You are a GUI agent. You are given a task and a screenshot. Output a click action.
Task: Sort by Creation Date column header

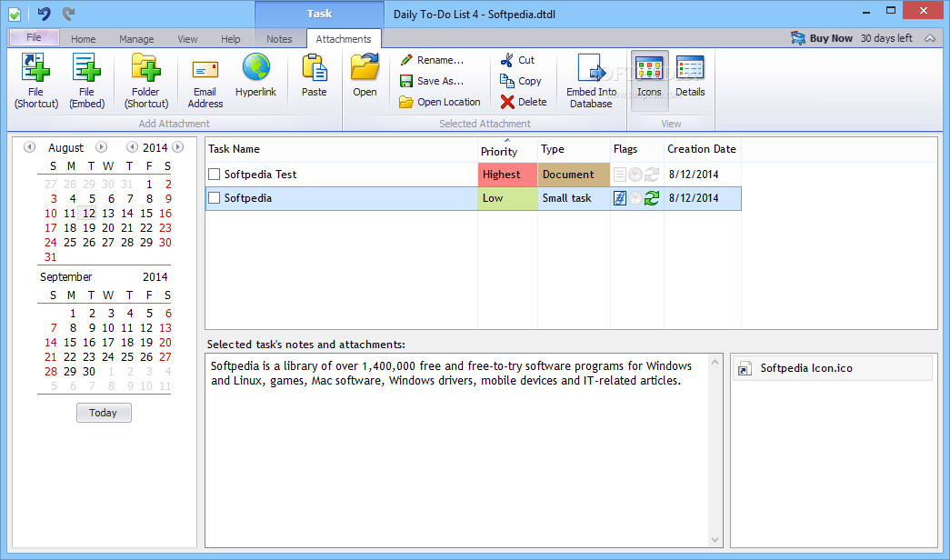pos(702,150)
